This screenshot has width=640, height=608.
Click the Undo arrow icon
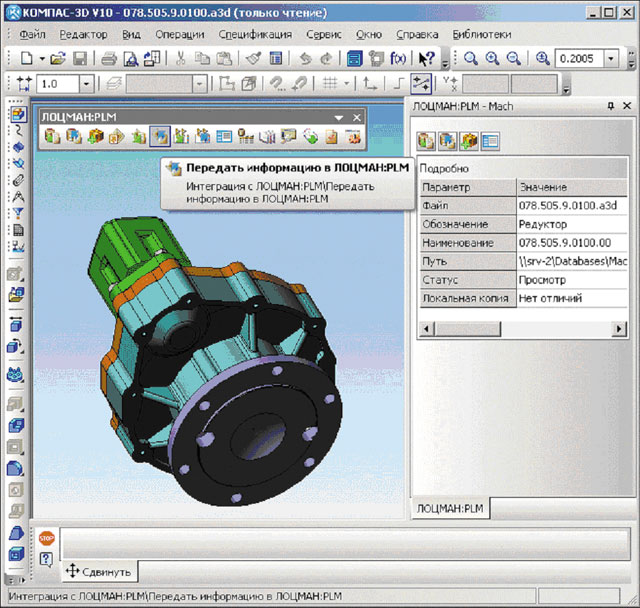[305, 58]
